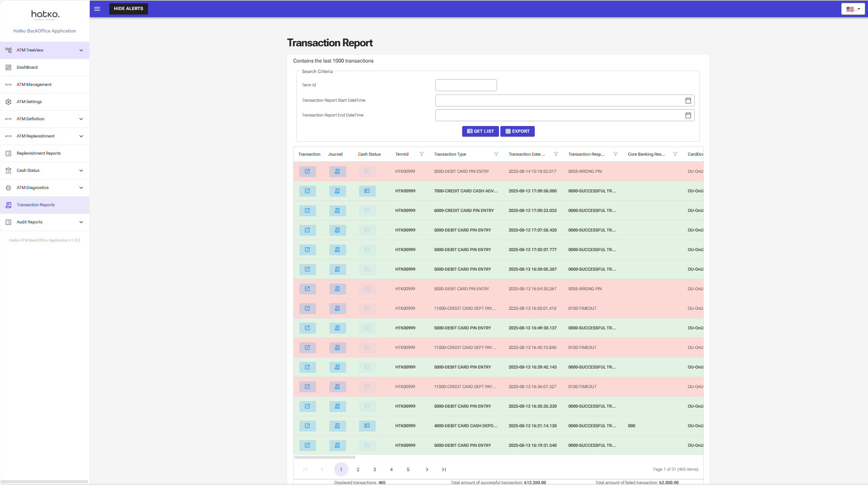The width and height of the screenshot is (868, 485).
Task: Click the HIDE ALERTS button
Action: [x=128, y=9]
